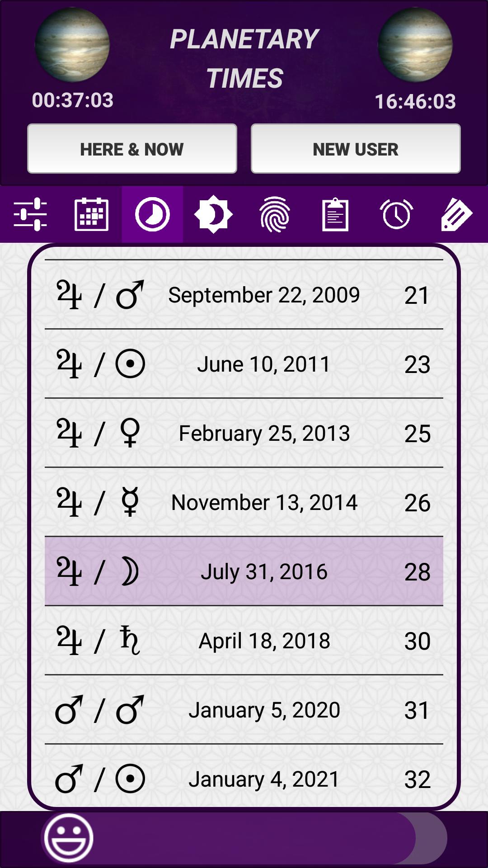Tap the left Jupiter planet image

72,45
